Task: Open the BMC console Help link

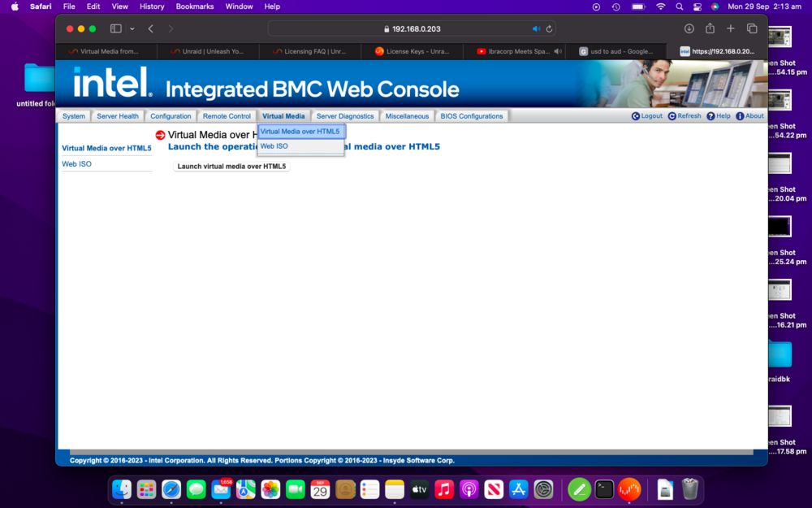Action: point(719,116)
